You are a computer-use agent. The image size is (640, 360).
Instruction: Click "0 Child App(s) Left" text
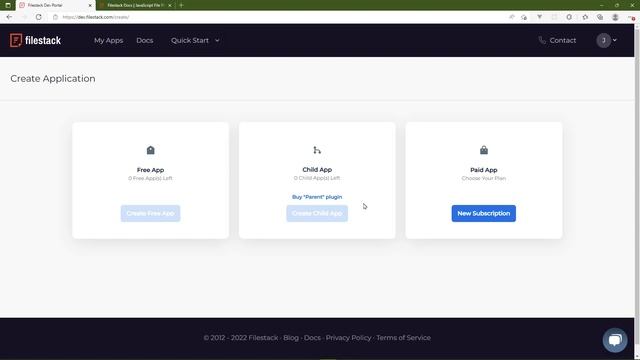point(317,178)
